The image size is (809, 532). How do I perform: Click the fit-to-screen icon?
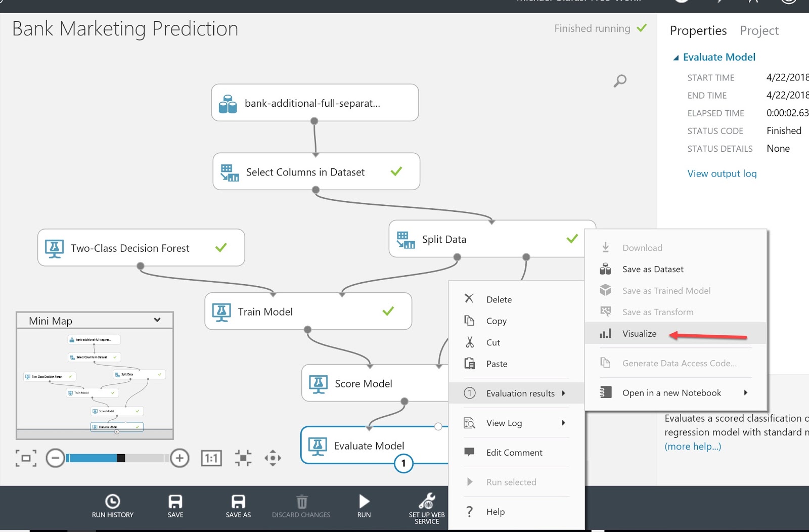pos(25,458)
